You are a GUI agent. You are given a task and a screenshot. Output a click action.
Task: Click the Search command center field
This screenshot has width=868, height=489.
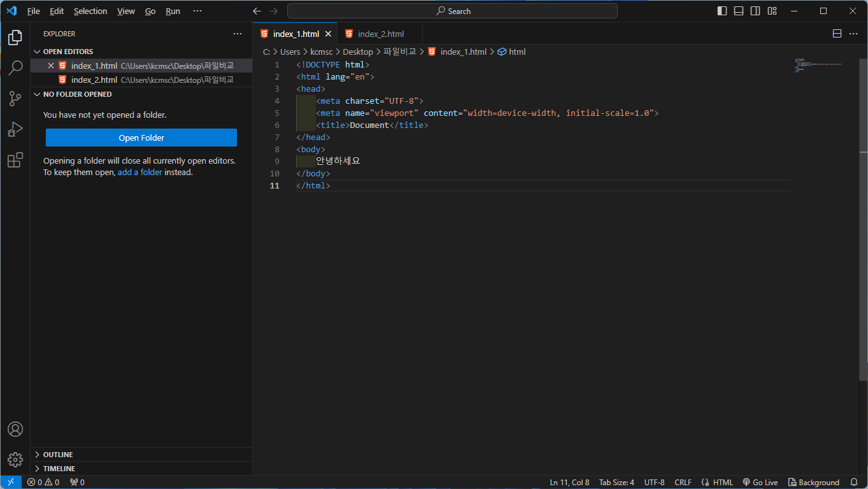point(452,11)
